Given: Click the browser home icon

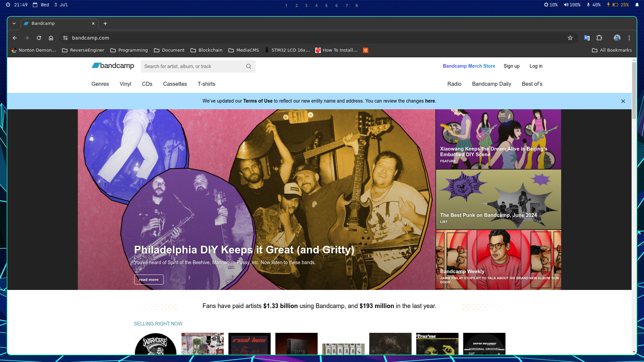Looking at the screenshot, I should pos(51,38).
